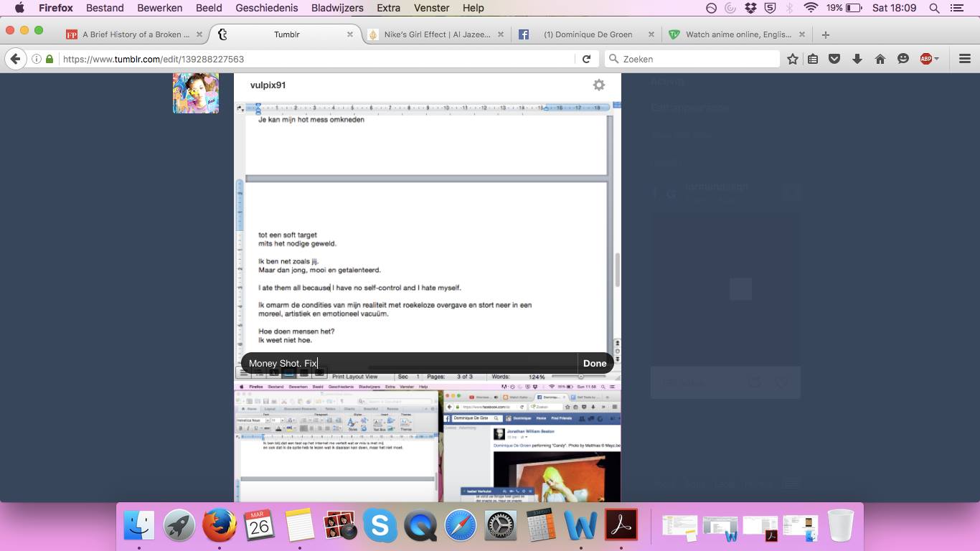Go to the Firefox home page

(x=880, y=60)
